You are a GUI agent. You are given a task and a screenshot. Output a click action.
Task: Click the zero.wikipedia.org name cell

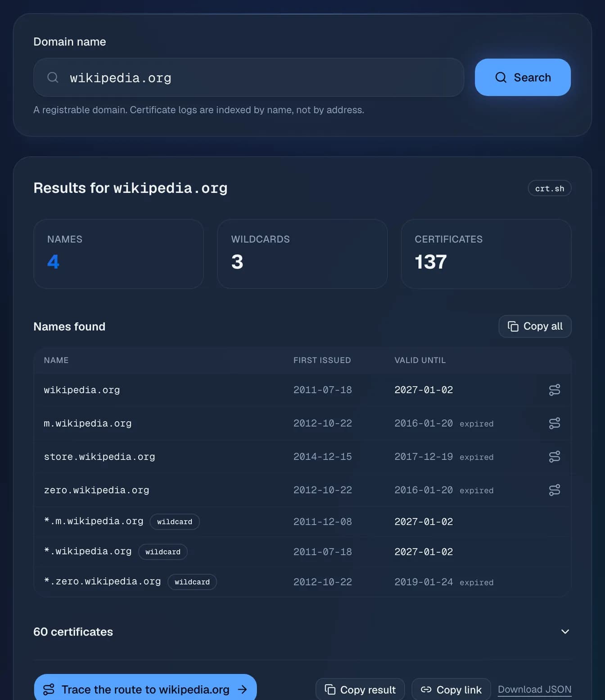[x=96, y=490]
